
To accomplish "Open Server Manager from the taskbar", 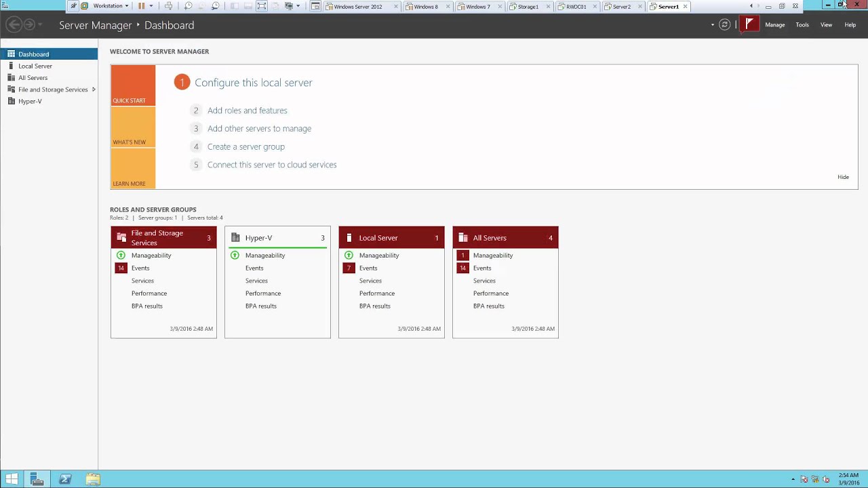I will (x=37, y=479).
